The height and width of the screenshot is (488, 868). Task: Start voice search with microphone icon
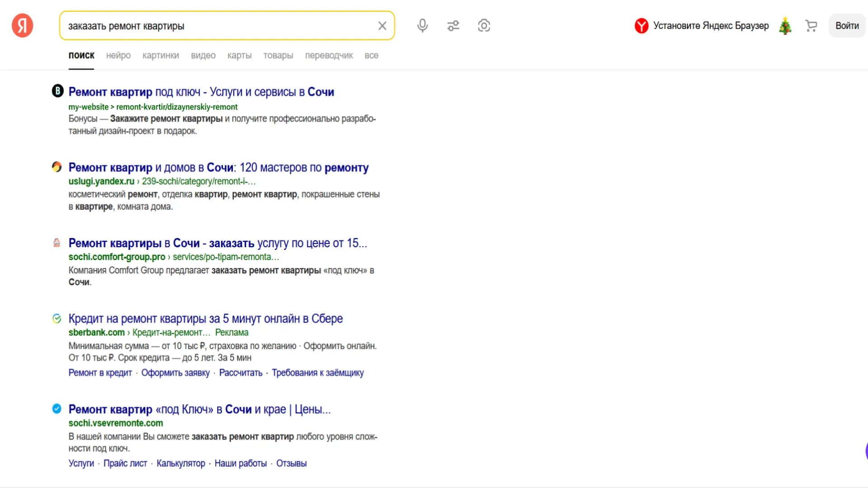[422, 26]
